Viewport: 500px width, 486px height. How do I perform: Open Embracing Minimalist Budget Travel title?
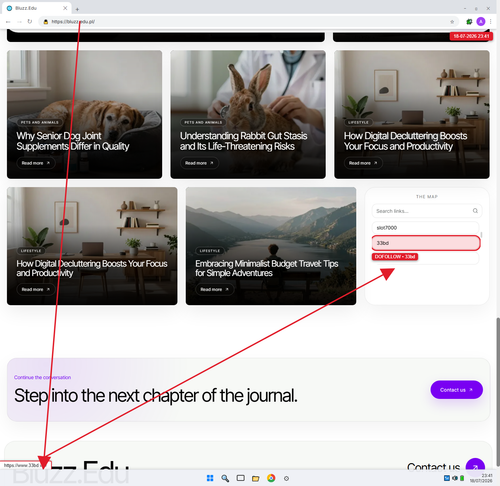(267, 268)
